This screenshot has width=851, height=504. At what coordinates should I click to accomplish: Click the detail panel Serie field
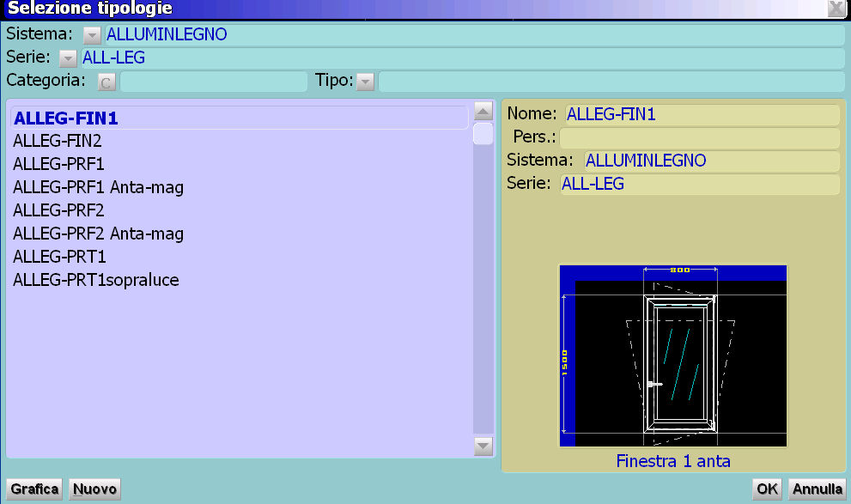(x=700, y=184)
